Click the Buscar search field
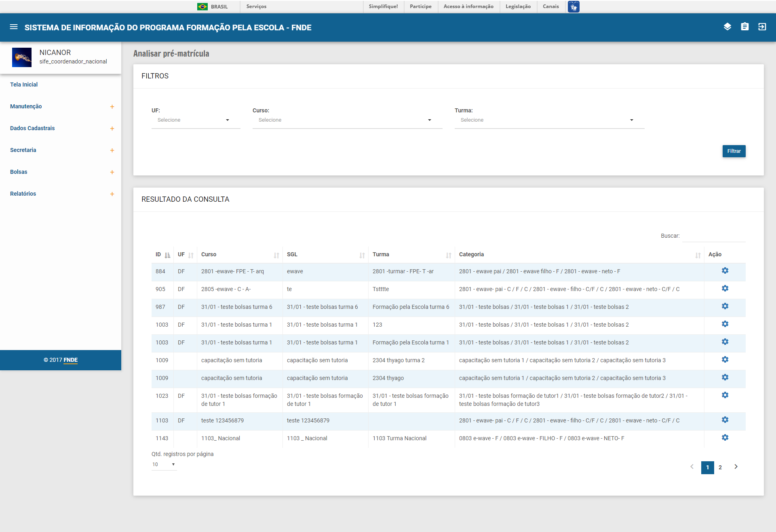The image size is (776, 532). click(713, 236)
